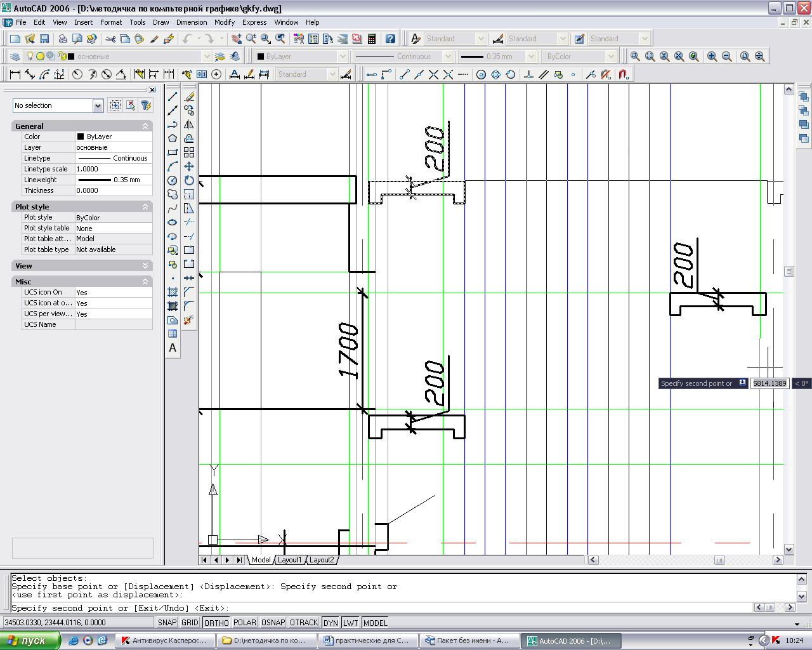Screen dimensions: 812x650
Task: Toggle GRID display in status bar
Action: pos(190,623)
